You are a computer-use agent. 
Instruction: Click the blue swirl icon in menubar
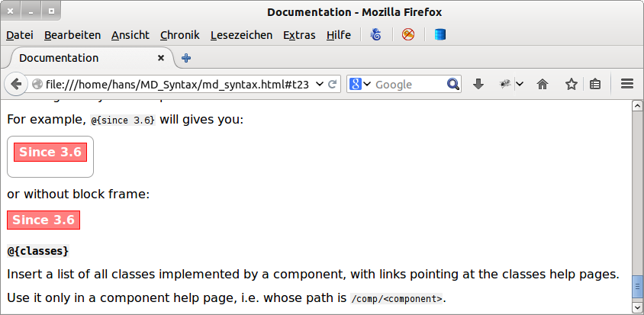(x=375, y=34)
